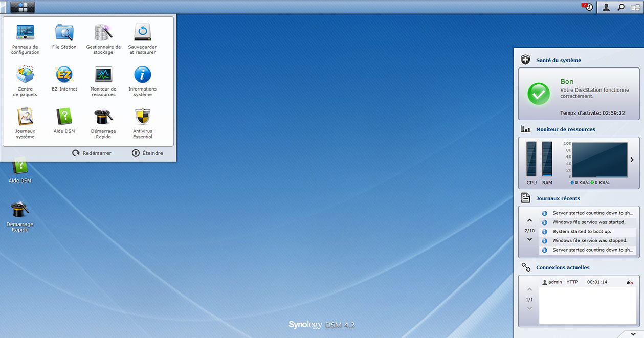The image size is (644, 338).
Task: Click Journaux récents widget title
Action: (558, 198)
